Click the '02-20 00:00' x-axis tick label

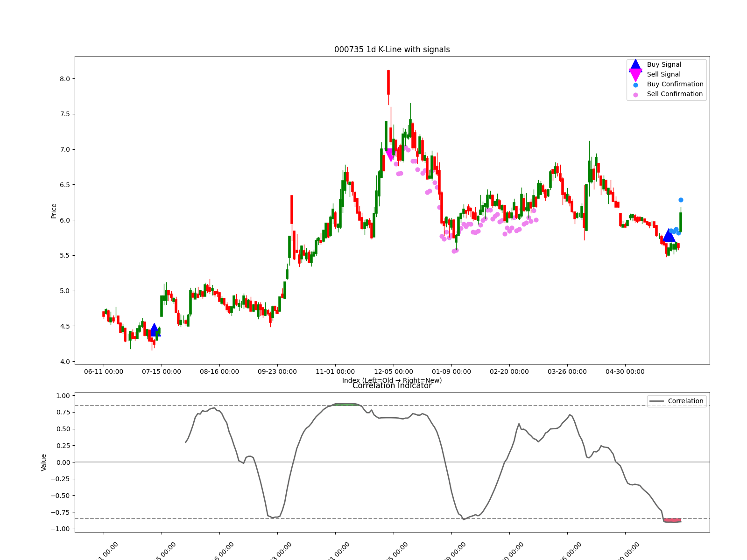click(x=509, y=371)
